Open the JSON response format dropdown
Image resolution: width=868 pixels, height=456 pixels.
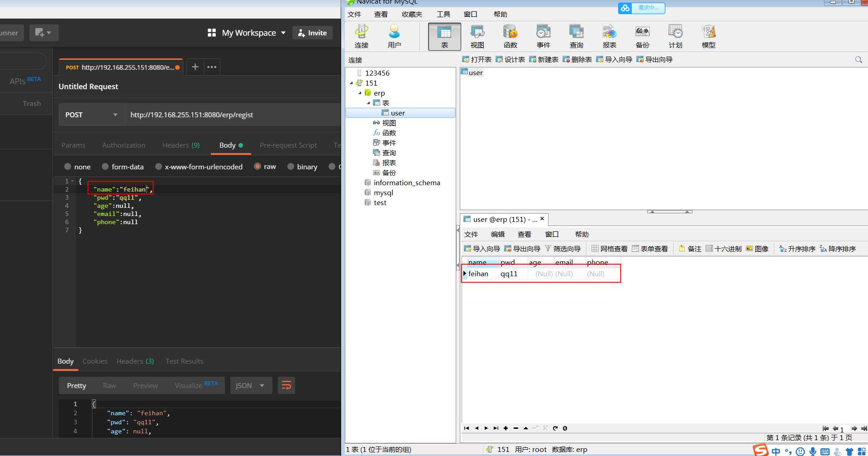pyautogui.click(x=251, y=385)
